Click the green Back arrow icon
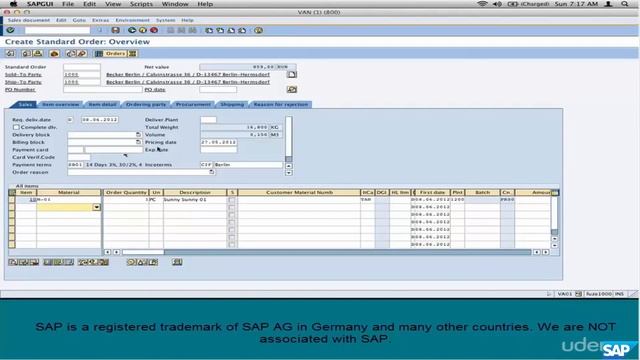This screenshot has width=640, height=360. (132, 30)
